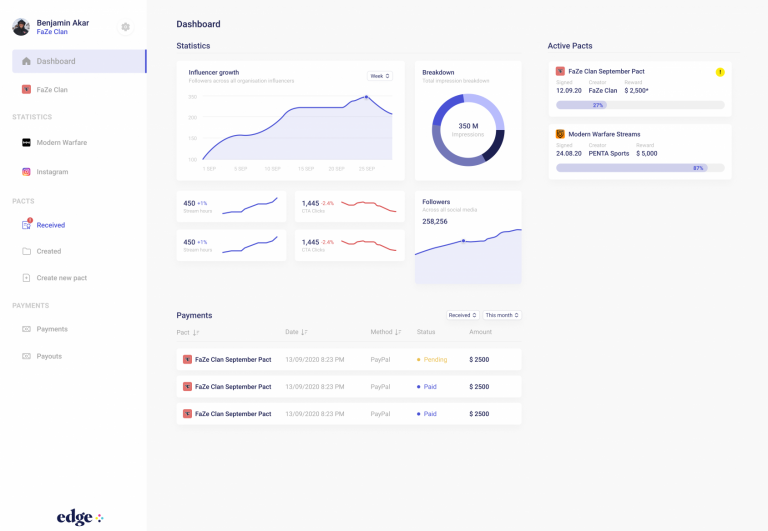Click the Instagram icon in the sidebar
Viewport: 768px width, 531px height.
[26, 172]
